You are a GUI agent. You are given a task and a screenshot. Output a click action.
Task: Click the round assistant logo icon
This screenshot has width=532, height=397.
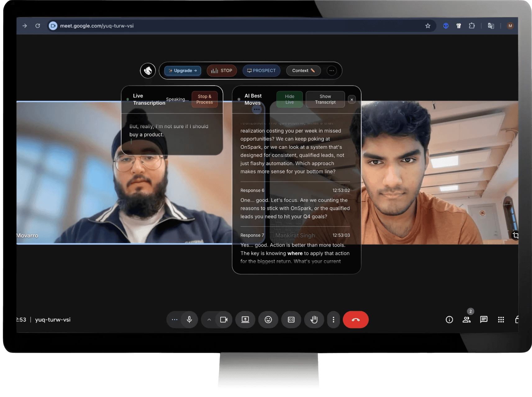click(x=148, y=71)
